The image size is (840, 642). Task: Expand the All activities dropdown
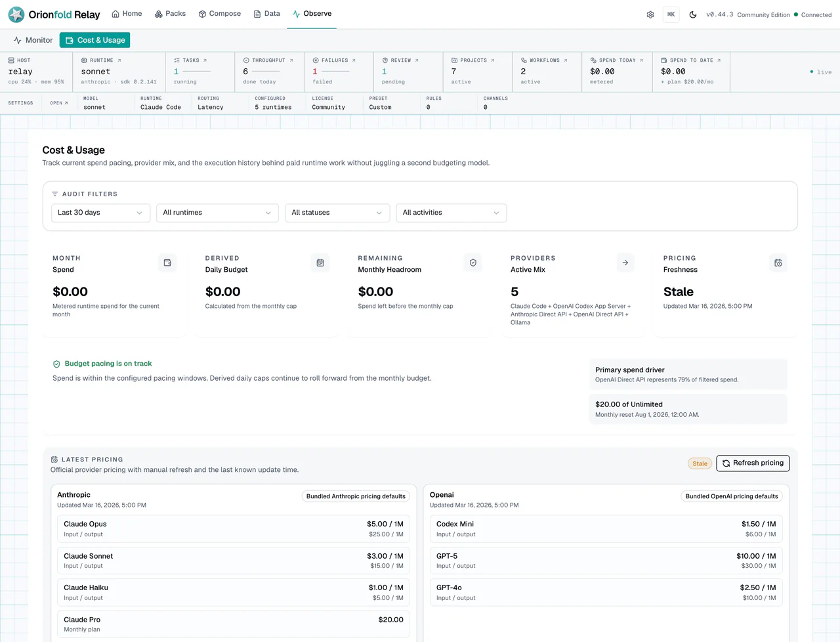(451, 213)
